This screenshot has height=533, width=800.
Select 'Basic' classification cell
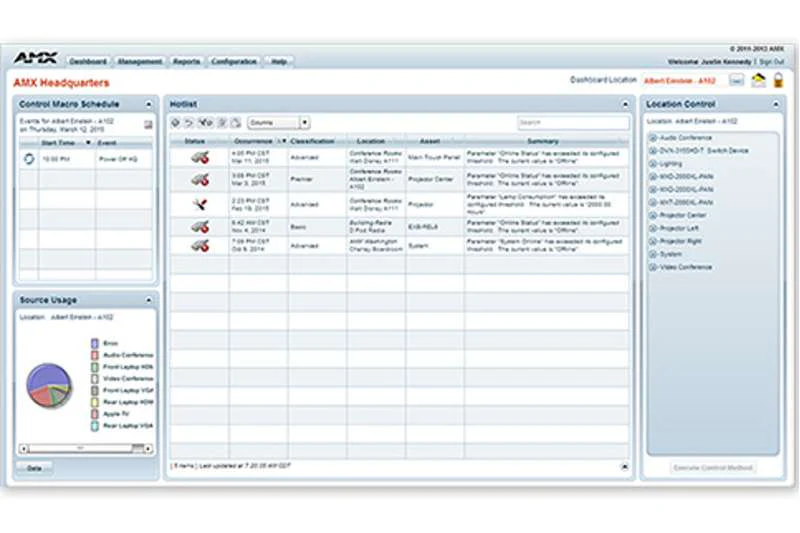click(317, 227)
